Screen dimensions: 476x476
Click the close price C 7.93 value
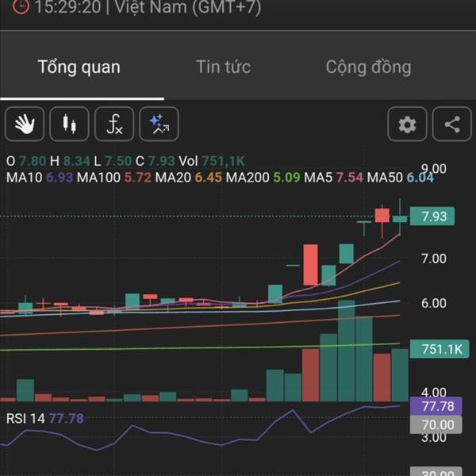(x=155, y=161)
